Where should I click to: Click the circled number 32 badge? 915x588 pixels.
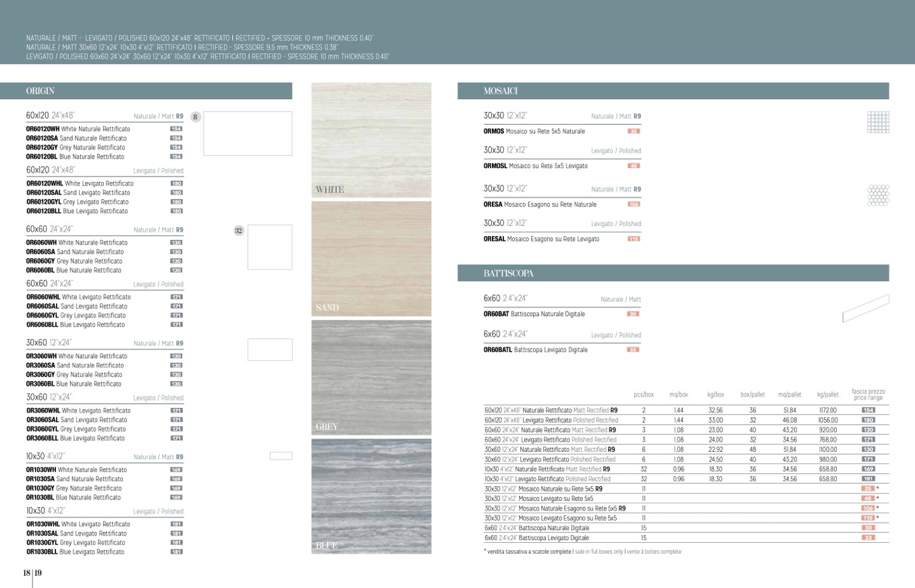(238, 231)
